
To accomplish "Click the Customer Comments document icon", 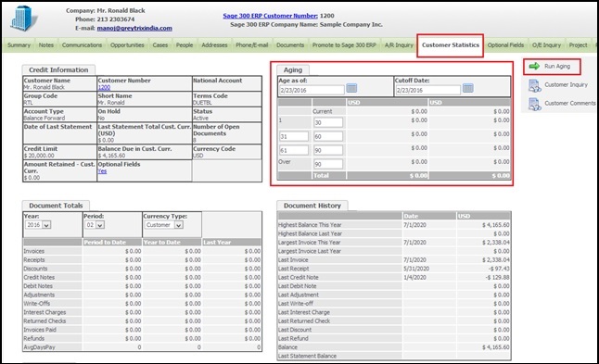I will coord(534,104).
